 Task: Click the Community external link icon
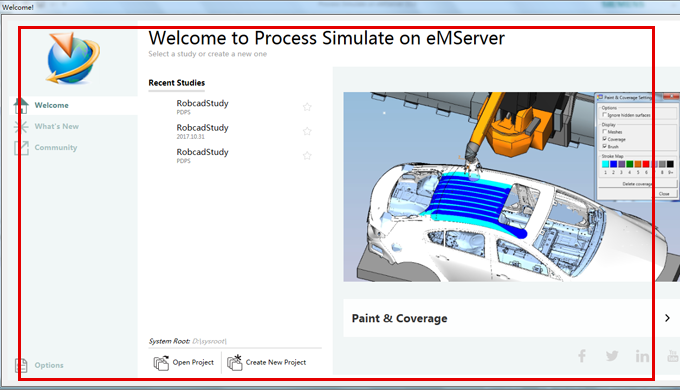pos(21,148)
